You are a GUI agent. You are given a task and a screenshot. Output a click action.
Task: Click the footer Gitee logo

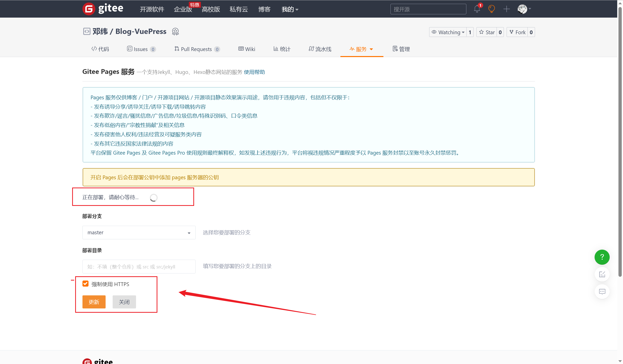pos(98,361)
